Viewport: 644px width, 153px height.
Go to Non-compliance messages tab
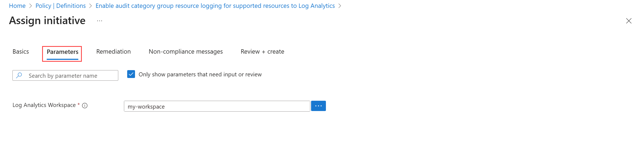186,51
